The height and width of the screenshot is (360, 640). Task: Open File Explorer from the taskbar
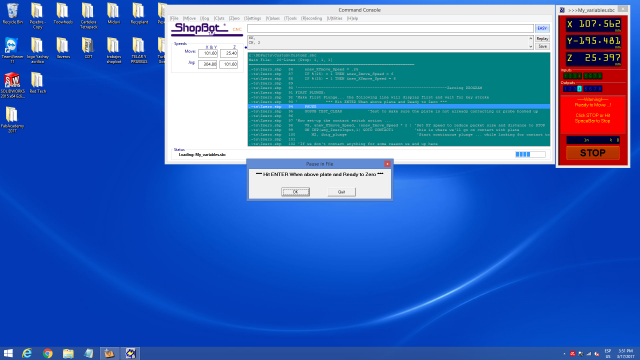(x=68, y=353)
